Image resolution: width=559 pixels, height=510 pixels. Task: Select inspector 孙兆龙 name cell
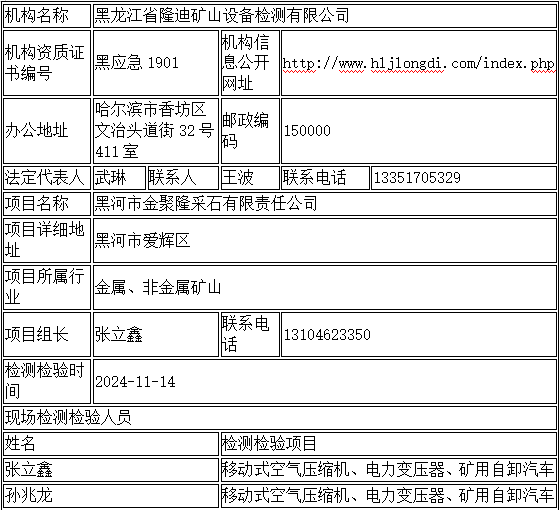[x=111, y=495]
